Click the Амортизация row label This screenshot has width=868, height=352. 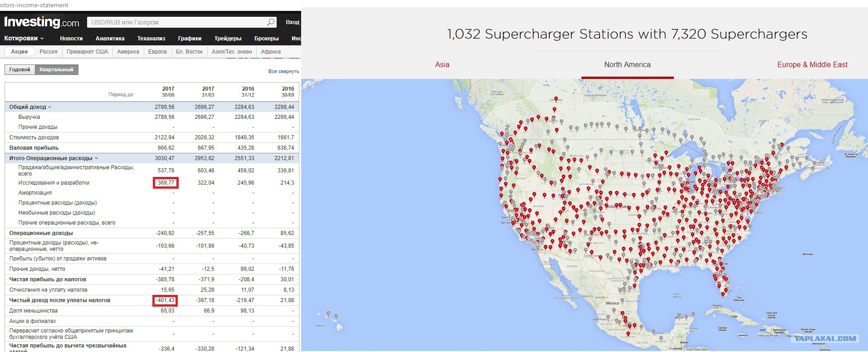(x=35, y=193)
